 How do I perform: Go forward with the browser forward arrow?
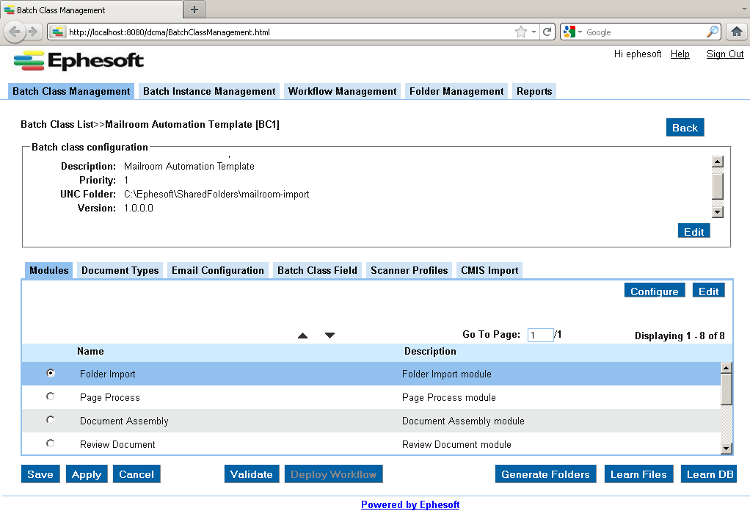33,32
